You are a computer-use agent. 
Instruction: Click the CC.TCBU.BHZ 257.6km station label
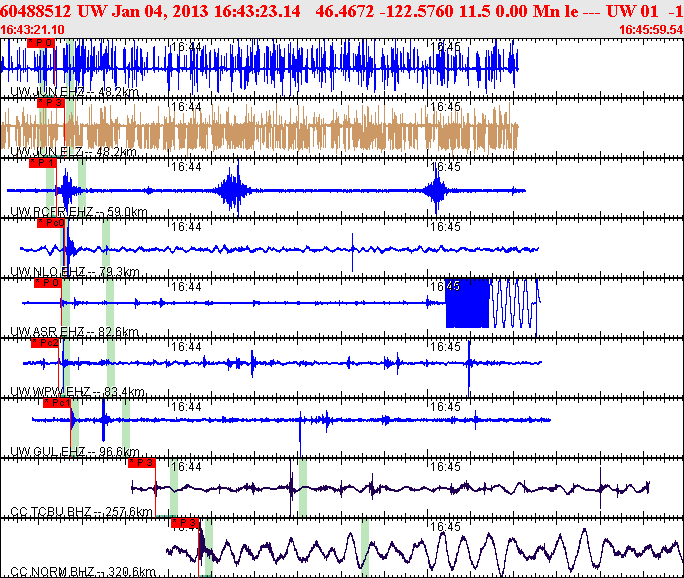click(80, 512)
